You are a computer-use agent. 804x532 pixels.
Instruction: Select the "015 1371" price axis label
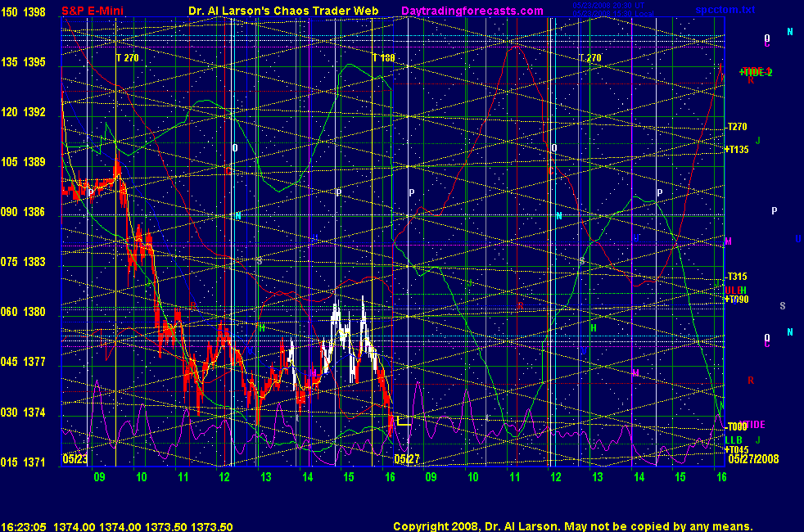coord(23,462)
